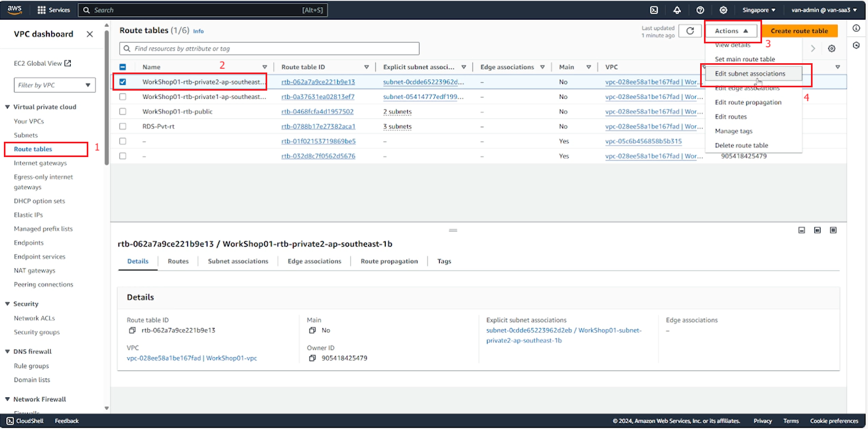Open rtb-0468fcfa4d1957502 route table link

point(317,112)
